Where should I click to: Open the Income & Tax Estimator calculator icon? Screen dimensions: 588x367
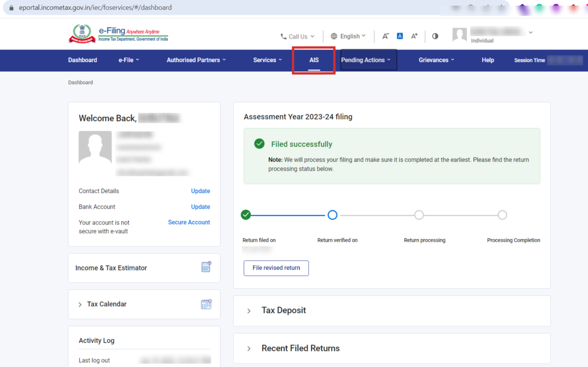pos(206,266)
